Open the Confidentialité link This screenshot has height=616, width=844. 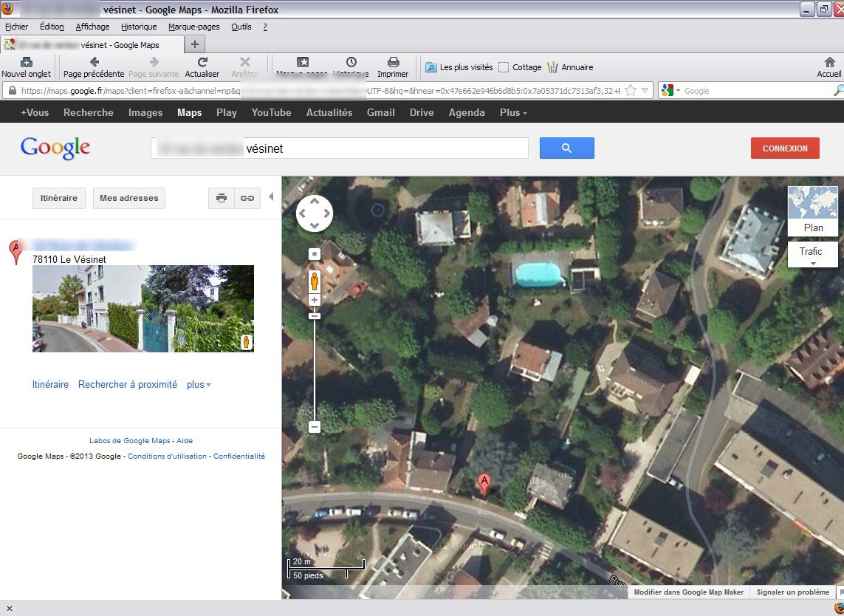pyautogui.click(x=239, y=456)
